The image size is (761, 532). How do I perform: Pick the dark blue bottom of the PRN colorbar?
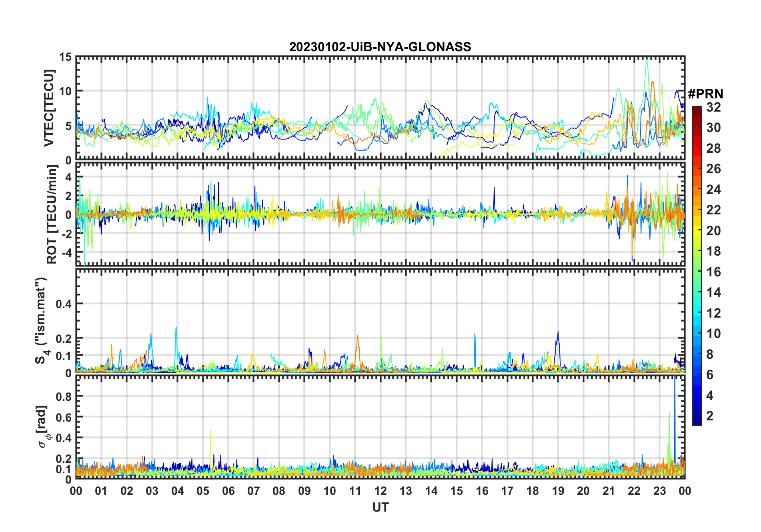[x=697, y=421]
